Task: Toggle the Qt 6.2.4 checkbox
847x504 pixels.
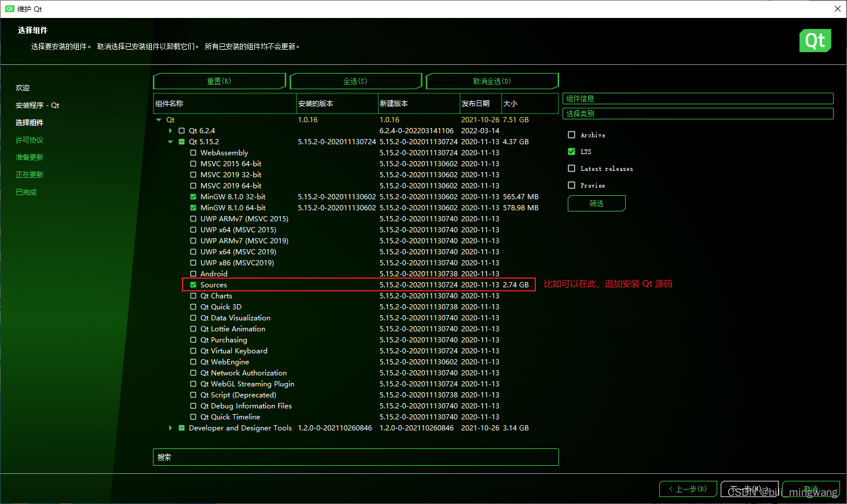Action: point(182,131)
